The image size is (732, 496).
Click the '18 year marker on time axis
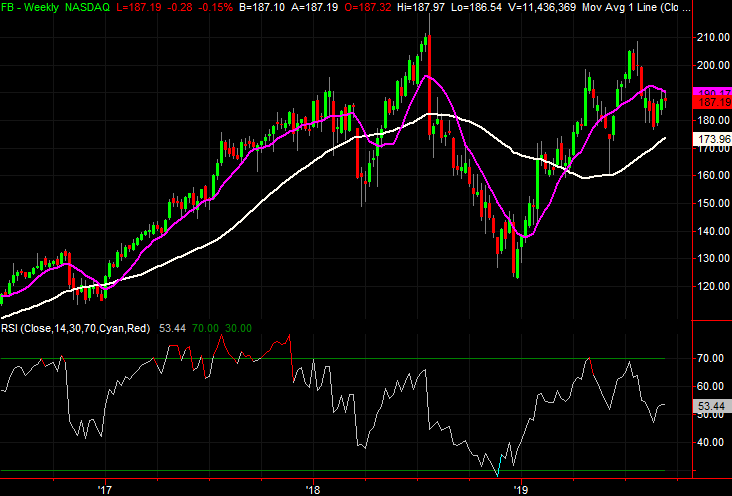click(313, 490)
